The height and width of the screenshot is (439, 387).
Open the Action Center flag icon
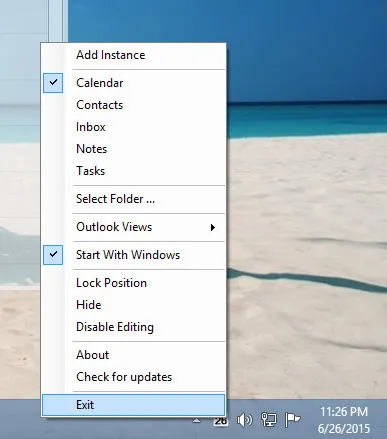[292, 420]
